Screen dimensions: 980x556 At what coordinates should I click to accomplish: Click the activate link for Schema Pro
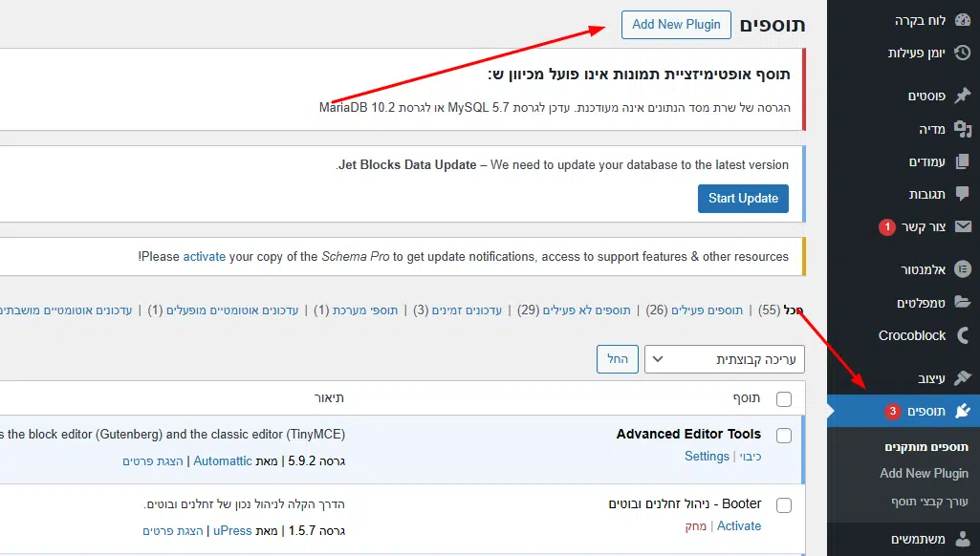pyautogui.click(x=204, y=256)
